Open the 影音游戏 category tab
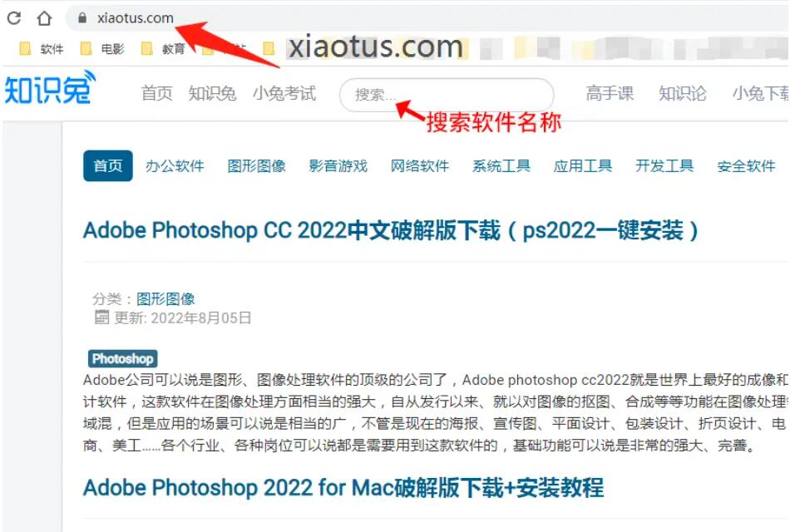 pyautogui.click(x=338, y=165)
